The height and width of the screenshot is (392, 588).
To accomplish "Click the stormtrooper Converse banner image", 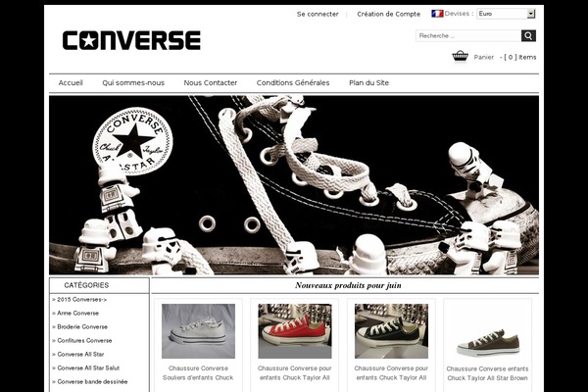I will tap(294, 185).
